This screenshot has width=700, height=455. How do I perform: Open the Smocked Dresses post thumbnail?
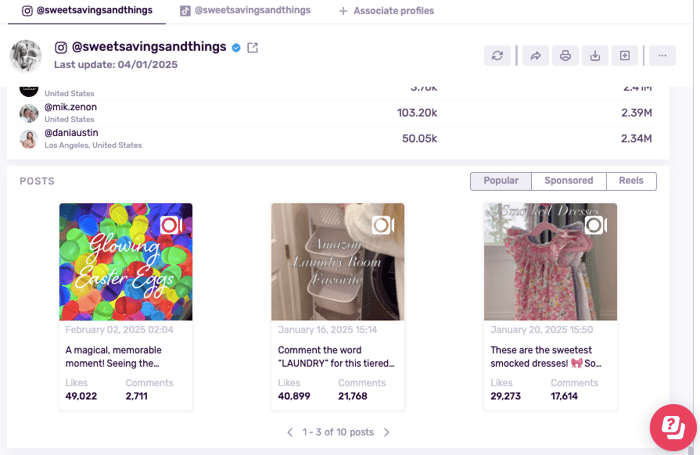pos(550,261)
